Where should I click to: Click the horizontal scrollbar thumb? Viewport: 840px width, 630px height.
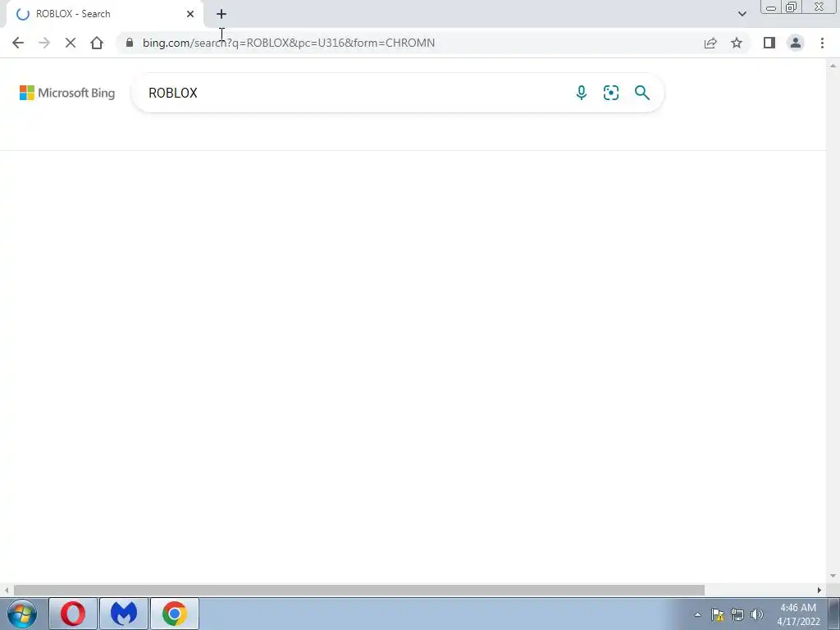[359, 590]
